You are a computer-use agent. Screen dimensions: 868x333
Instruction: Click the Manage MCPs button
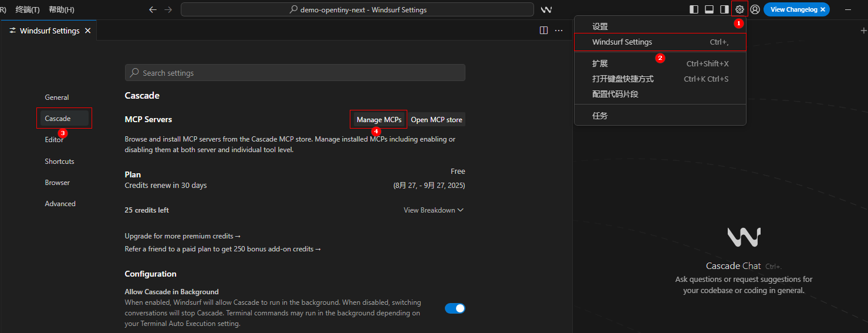pos(379,120)
